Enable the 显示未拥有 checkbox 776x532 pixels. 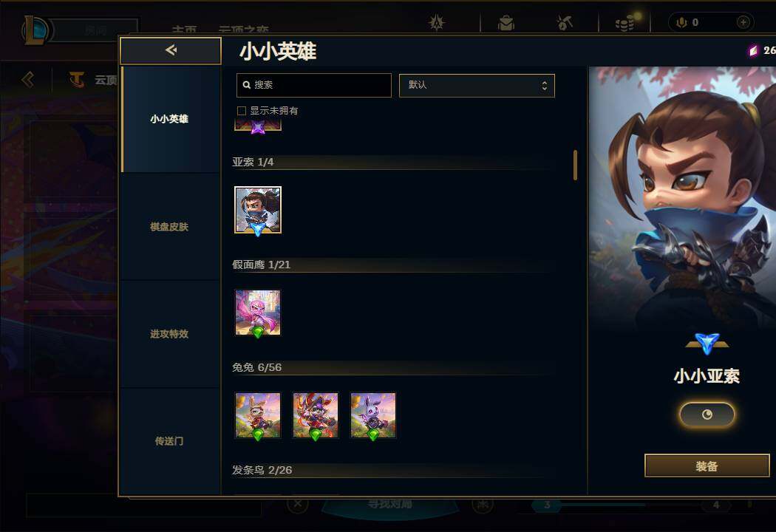tap(242, 111)
